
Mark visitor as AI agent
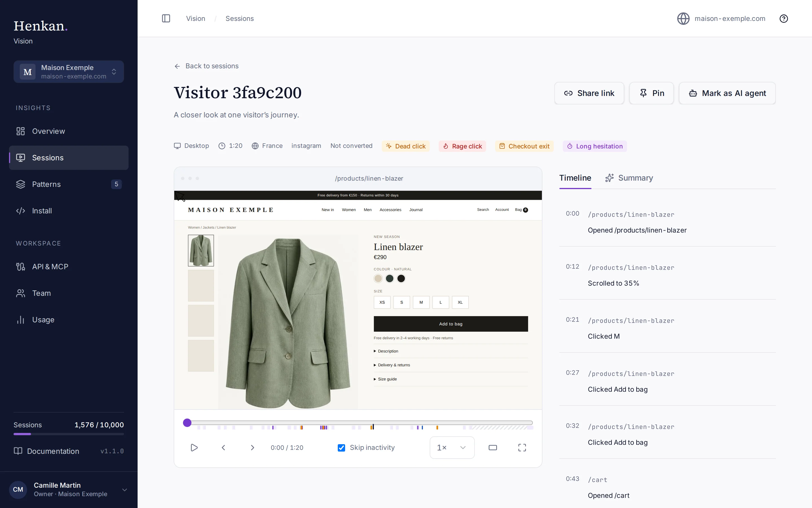[x=727, y=93]
